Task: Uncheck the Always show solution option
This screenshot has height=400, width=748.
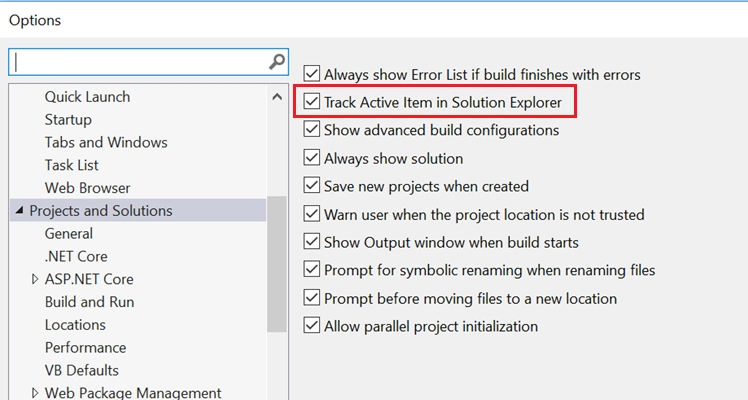Action: coord(313,158)
